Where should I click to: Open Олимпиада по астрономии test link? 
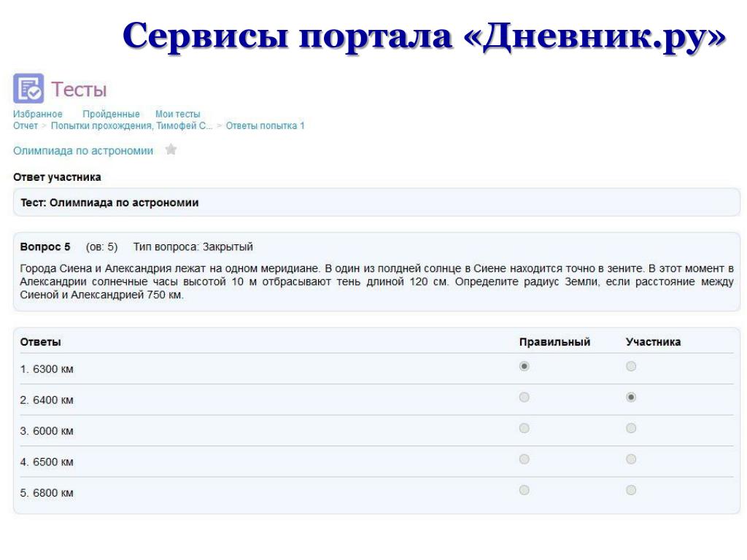click(83, 151)
